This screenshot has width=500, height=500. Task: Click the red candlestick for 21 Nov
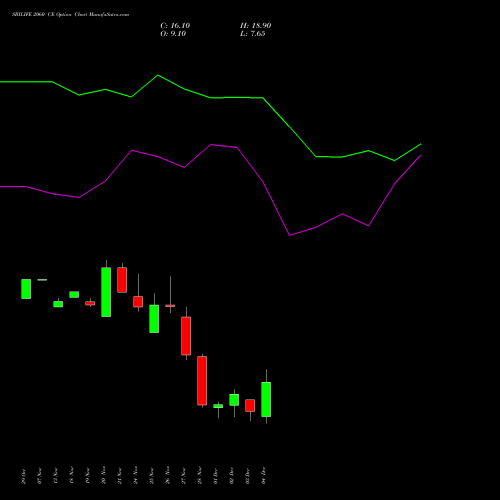(x=122, y=280)
